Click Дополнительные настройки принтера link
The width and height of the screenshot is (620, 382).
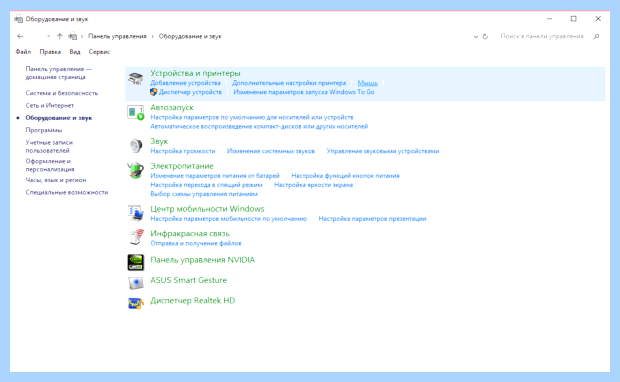pos(289,83)
